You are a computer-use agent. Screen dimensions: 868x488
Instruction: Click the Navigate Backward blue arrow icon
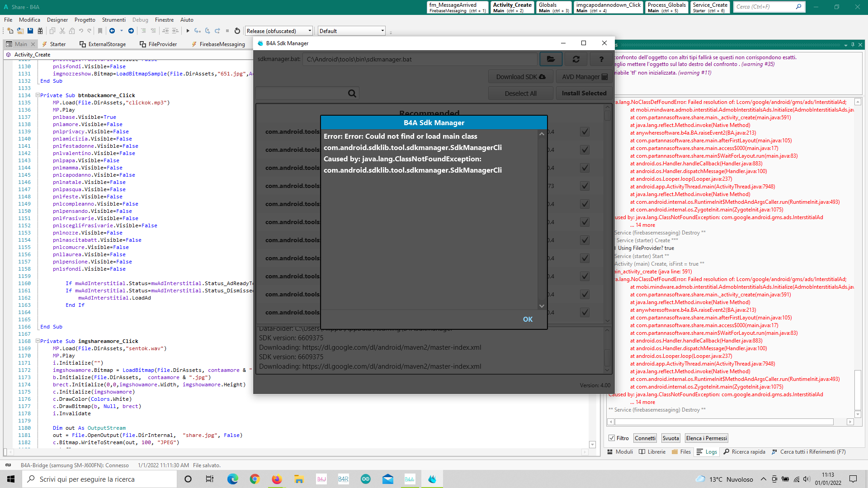coord(112,31)
